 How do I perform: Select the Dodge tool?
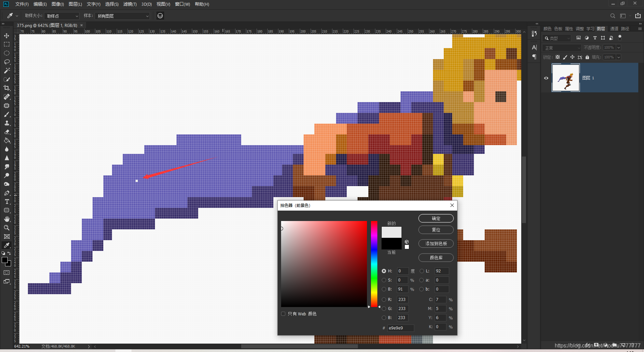[7, 175]
